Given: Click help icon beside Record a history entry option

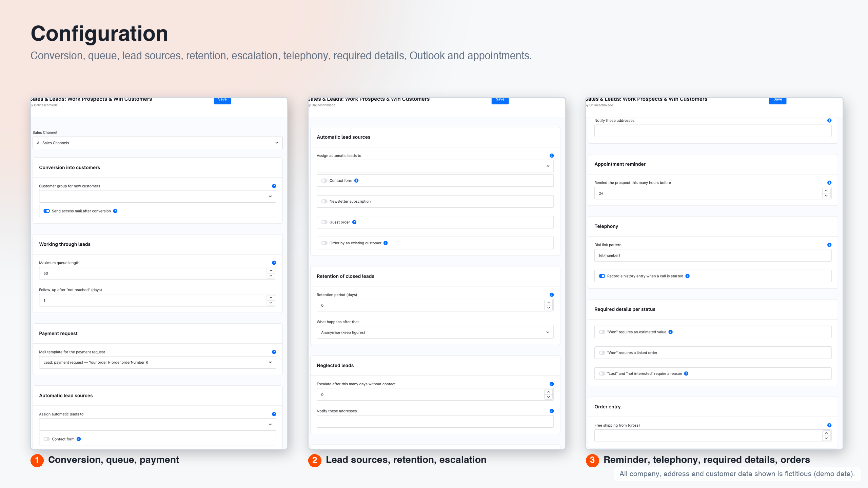Looking at the screenshot, I should (x=688, y=276).
